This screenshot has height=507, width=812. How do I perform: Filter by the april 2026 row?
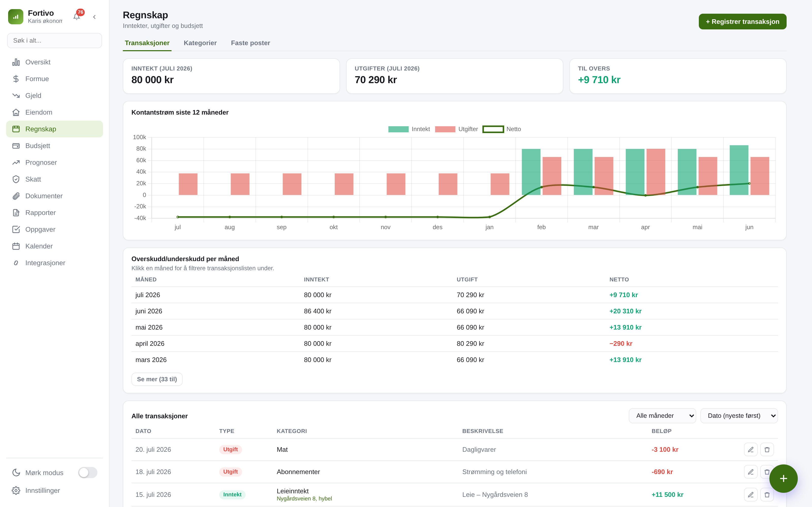[x=454, y=344]
